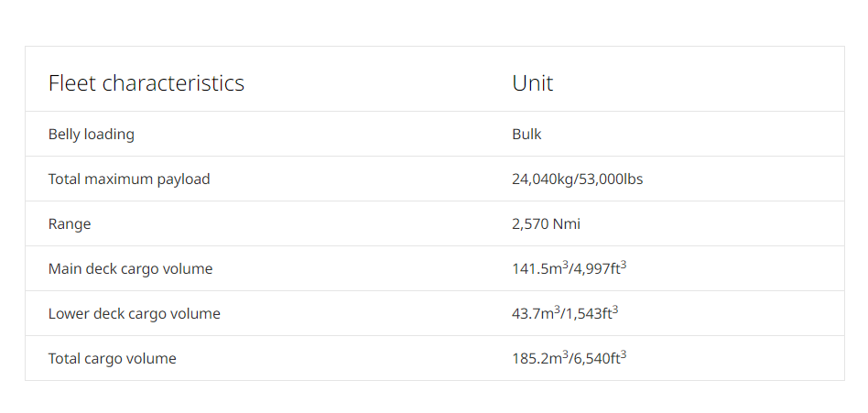Screen dimensions: 868x413
Task: Select the Total maximum payload label
Action: pos(129,179)
